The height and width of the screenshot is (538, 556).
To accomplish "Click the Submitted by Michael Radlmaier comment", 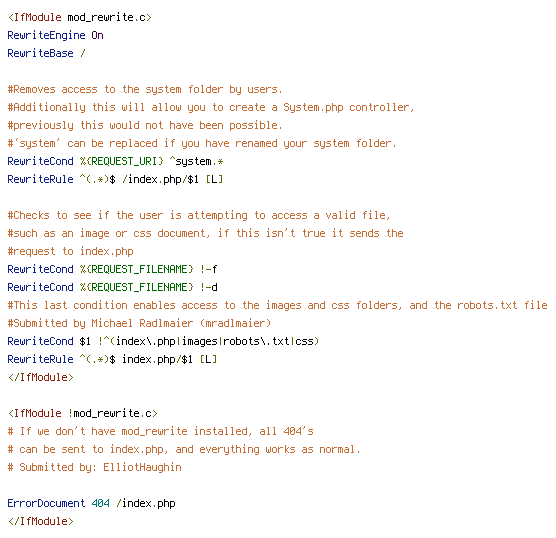I will [x=139, y=323].
